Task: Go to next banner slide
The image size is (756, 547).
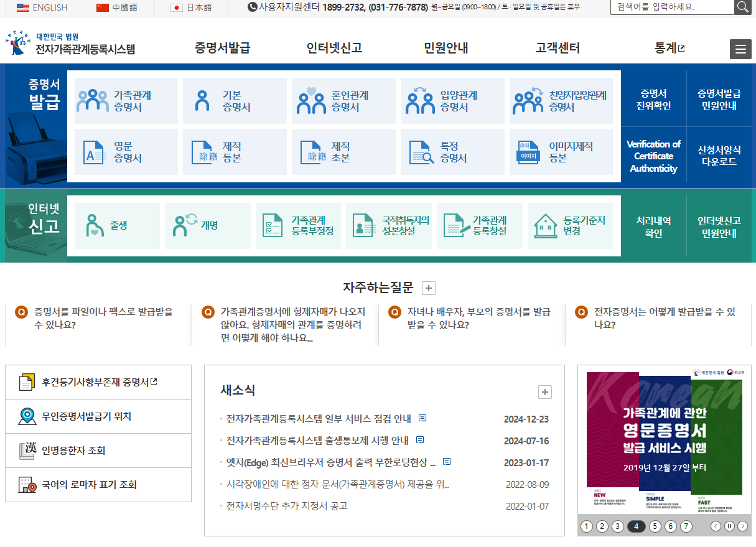Action: click(x=742, y=526)
